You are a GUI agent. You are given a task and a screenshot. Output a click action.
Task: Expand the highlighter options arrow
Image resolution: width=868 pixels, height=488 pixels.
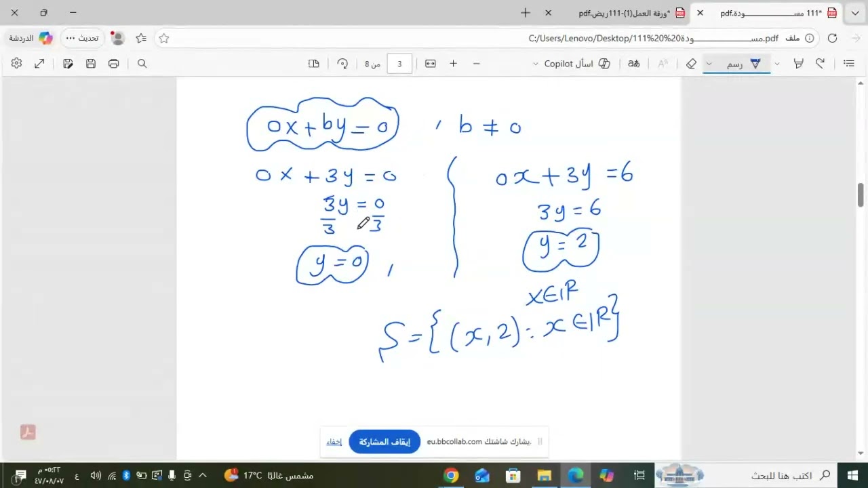coord(777,63)
